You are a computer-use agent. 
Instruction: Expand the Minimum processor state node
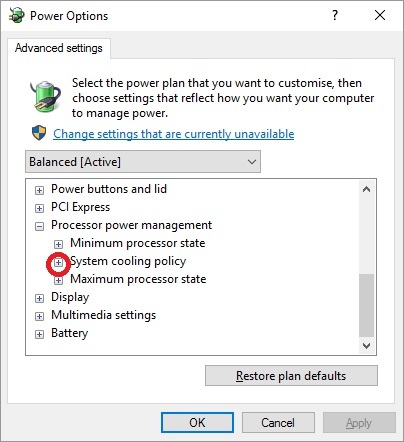click(x=58, y=244)
